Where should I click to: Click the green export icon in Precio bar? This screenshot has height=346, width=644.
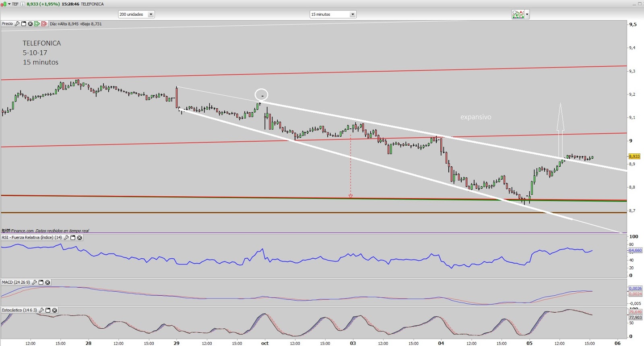click(37, 24)
